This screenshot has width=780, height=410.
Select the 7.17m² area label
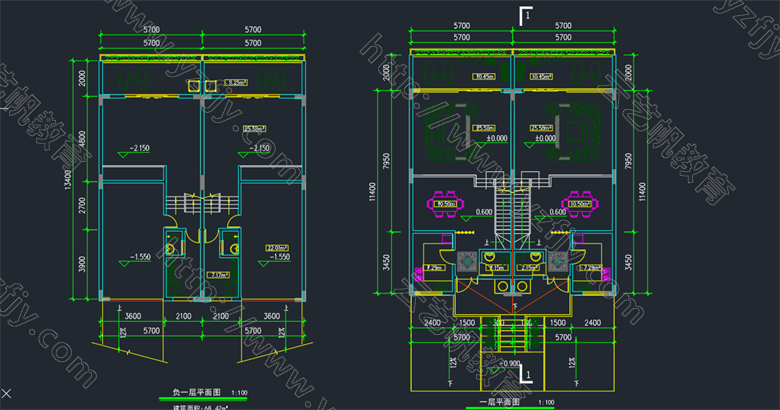tap(218, 275)
